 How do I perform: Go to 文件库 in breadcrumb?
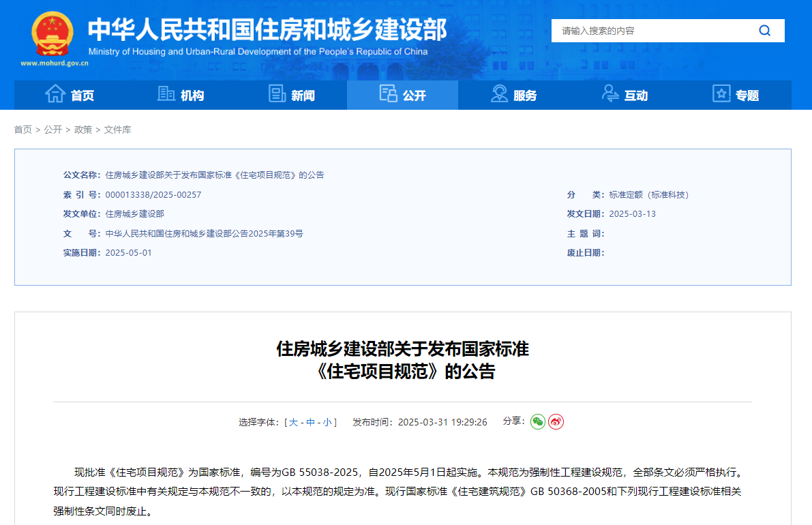tap(117, 130)
